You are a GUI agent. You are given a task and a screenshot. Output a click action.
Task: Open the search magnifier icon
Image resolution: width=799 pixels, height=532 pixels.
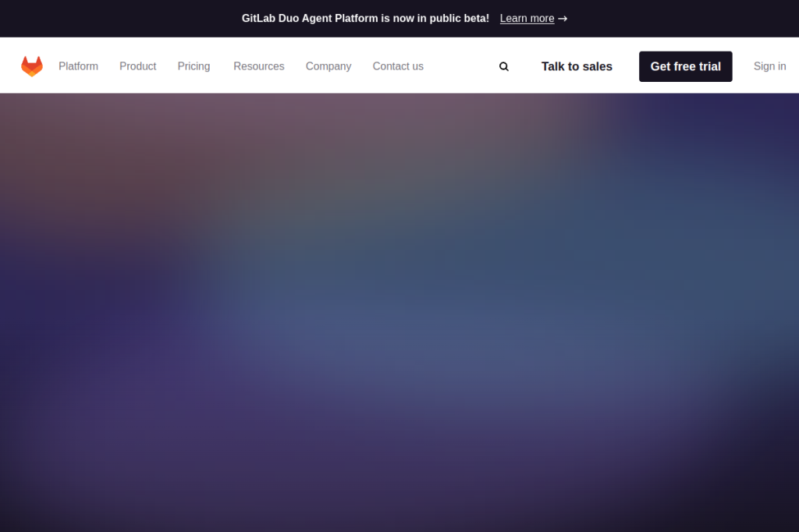[x=503, y=67]
